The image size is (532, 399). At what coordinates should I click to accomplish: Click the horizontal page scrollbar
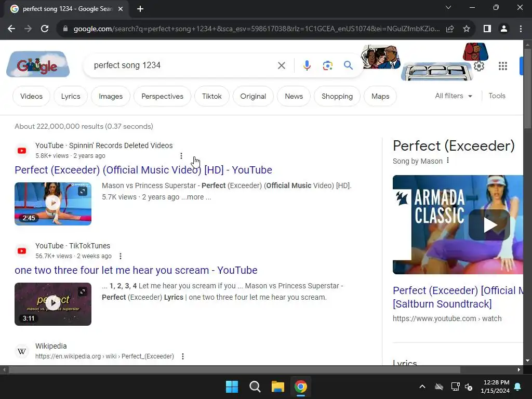tap(234, 370)
